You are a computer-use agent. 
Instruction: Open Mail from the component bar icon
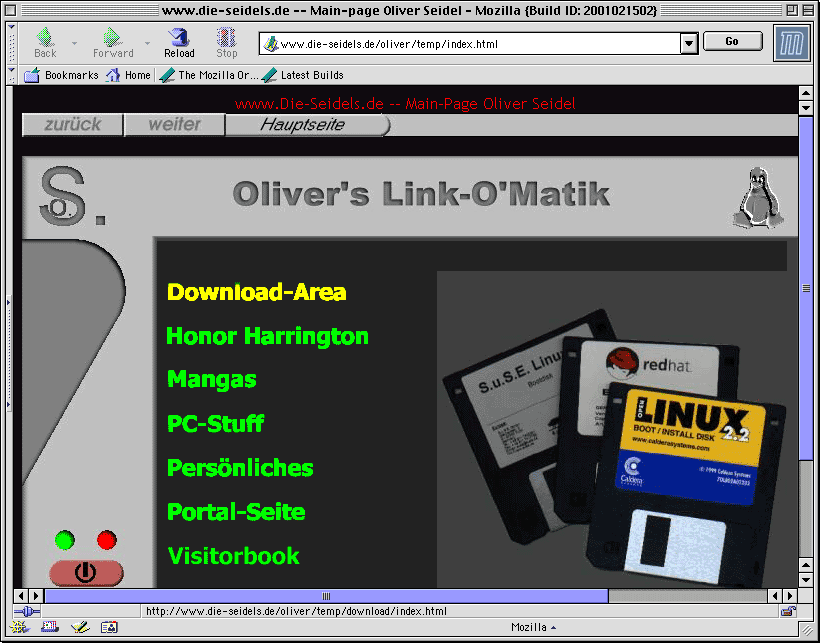pos(50,627)
